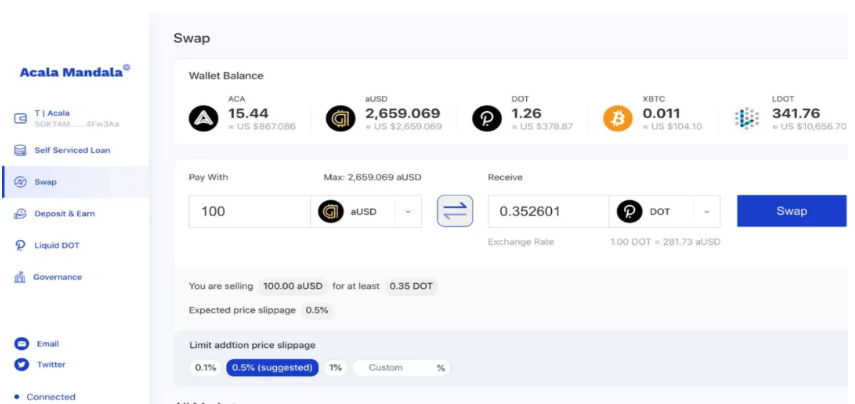Reverse swap direction with the arrows button
The height and width of the screenshot is (404, 855).
455,211
